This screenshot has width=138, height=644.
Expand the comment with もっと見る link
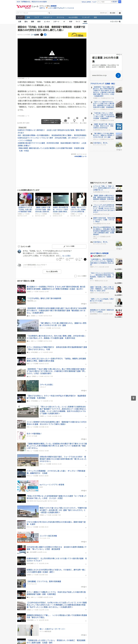tap(66, 256)
